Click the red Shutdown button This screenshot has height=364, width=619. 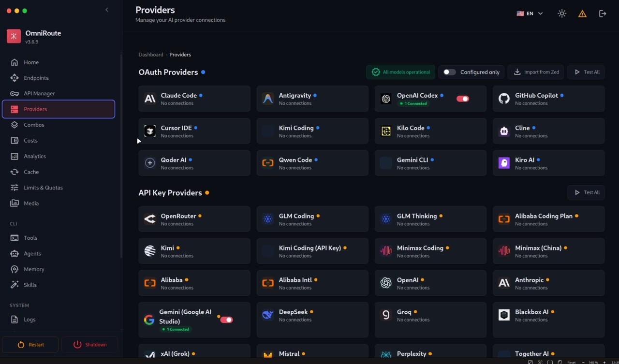[89, 345]
